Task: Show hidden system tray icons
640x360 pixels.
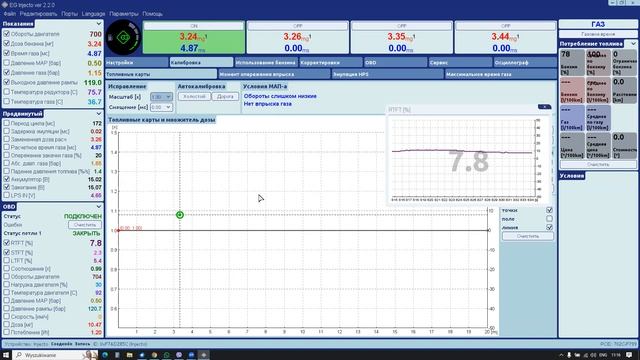Action: (561, 355)
